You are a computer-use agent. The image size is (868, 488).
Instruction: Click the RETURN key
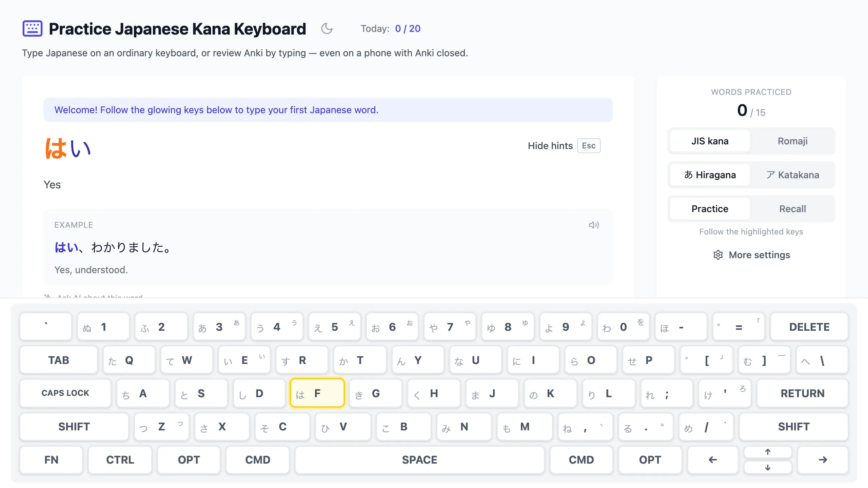point(802,393)
